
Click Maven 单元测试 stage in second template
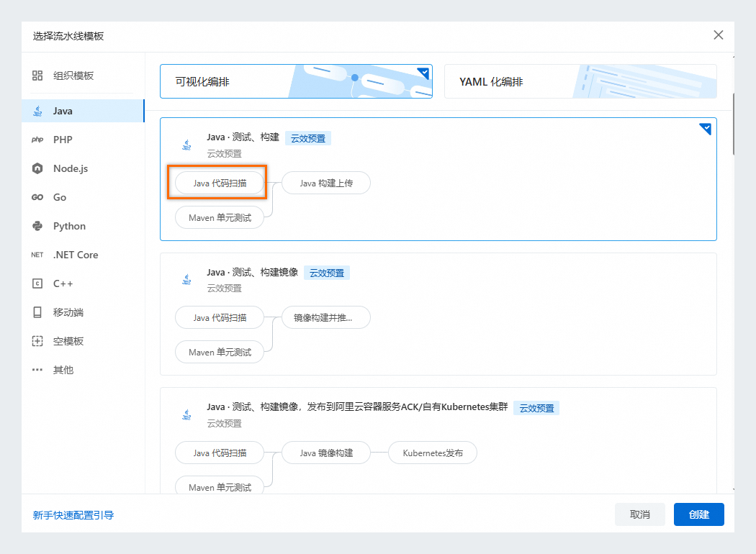tap(220, 352)
